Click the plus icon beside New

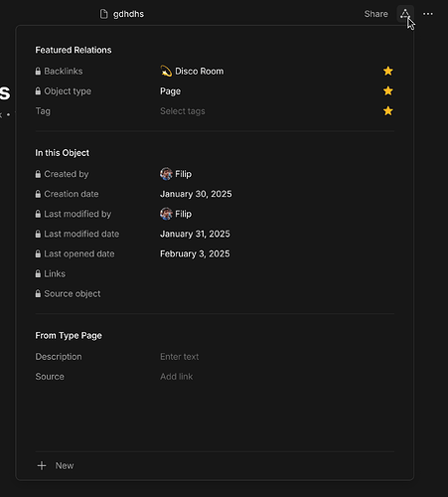coord(42,465)
